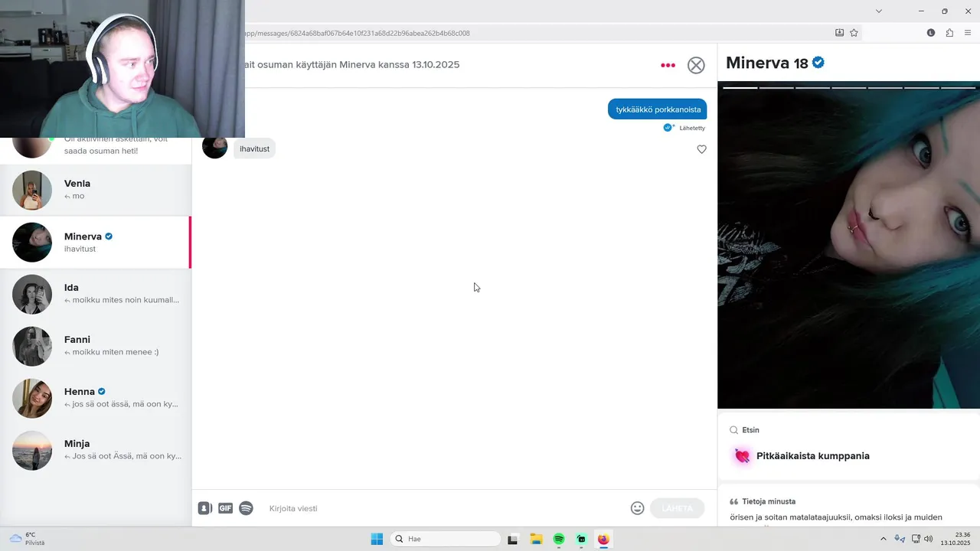
Task: Open Task View from the taskbar
Action: [513, 539]
